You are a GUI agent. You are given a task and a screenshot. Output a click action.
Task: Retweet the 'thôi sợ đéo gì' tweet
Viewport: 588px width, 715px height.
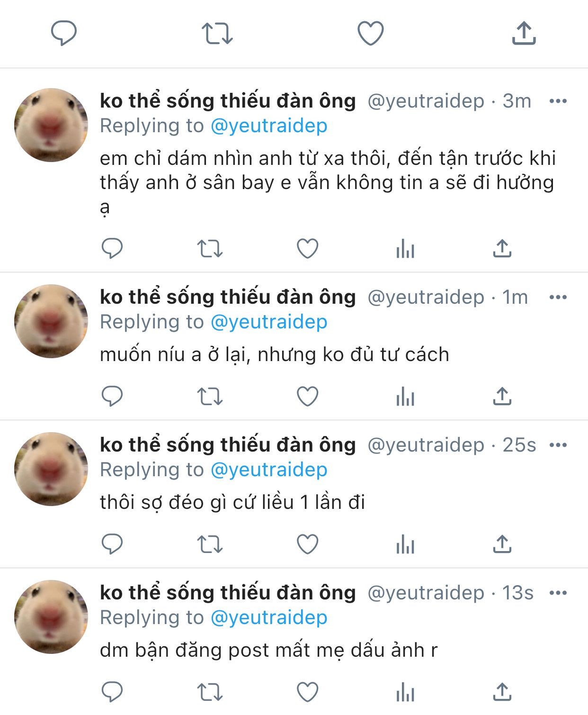click(210, 544)
